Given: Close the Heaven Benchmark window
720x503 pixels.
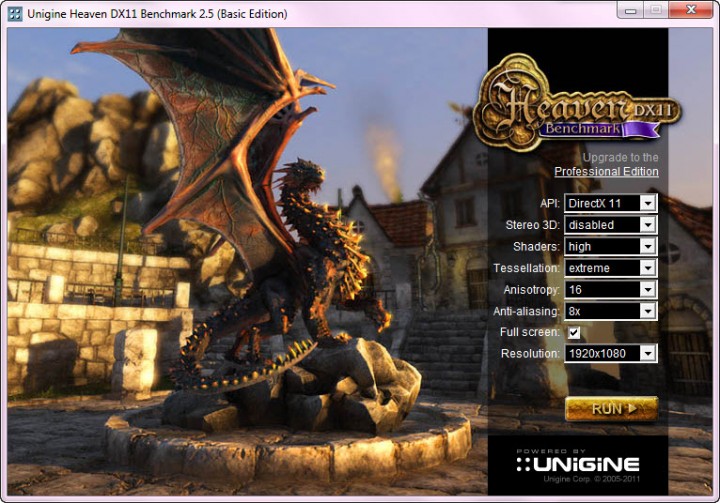Looking at the screenshot, I should point(691,10).
